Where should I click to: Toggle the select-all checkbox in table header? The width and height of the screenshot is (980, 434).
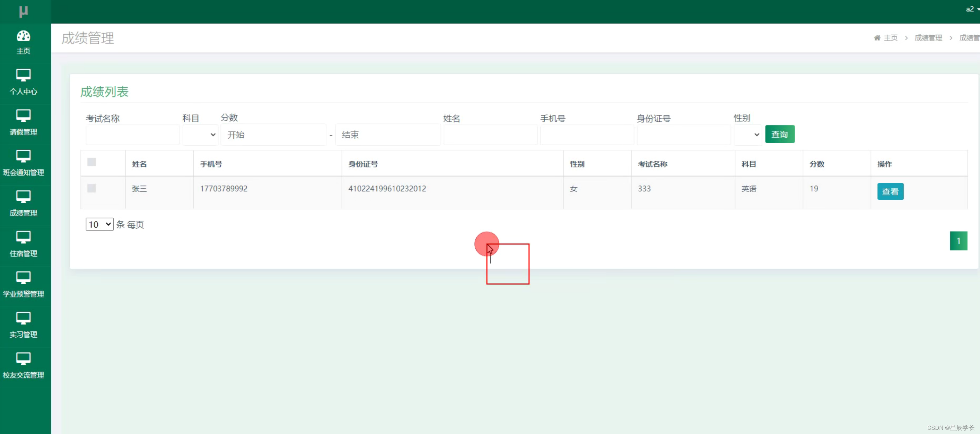[x=92, y=162]
